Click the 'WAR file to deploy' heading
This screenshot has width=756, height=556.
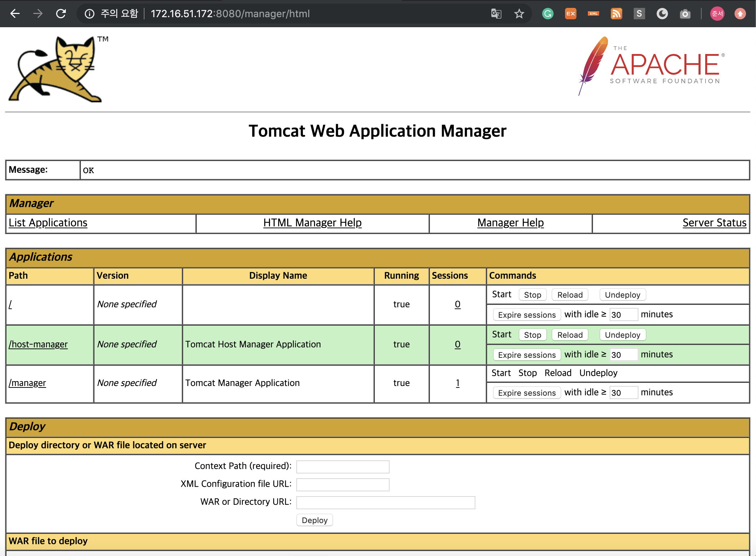coord(48,541)
